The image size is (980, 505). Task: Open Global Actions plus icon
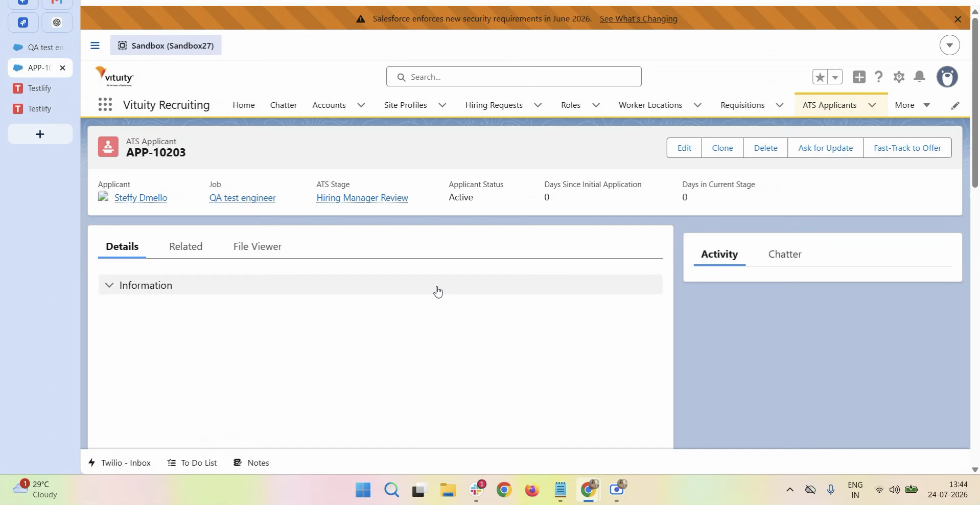(859, 77)
